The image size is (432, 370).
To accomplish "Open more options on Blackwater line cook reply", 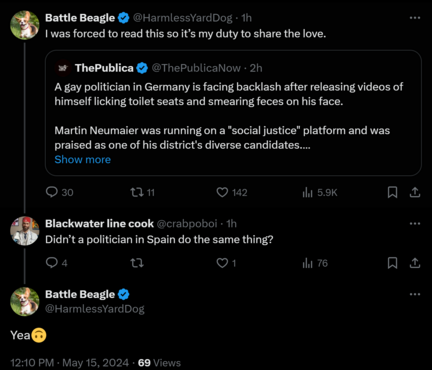I will pos(415,223).
